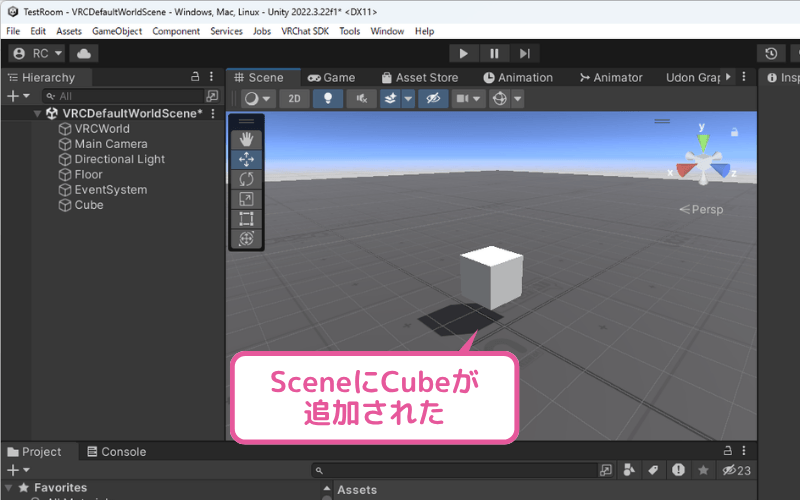This screenshot has width=800, height=500.
Task: Open Hierarchy create plus dropdown
Action: coord(18,96)
